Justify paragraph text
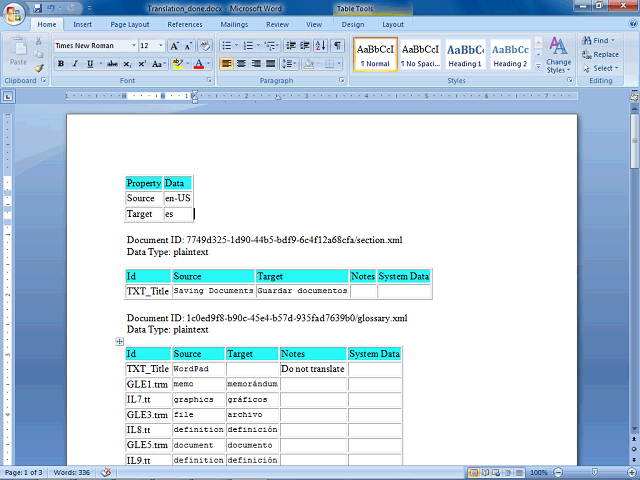Viewport: 640px width, 480px height. pyautogui.click(x=271, y=64)
